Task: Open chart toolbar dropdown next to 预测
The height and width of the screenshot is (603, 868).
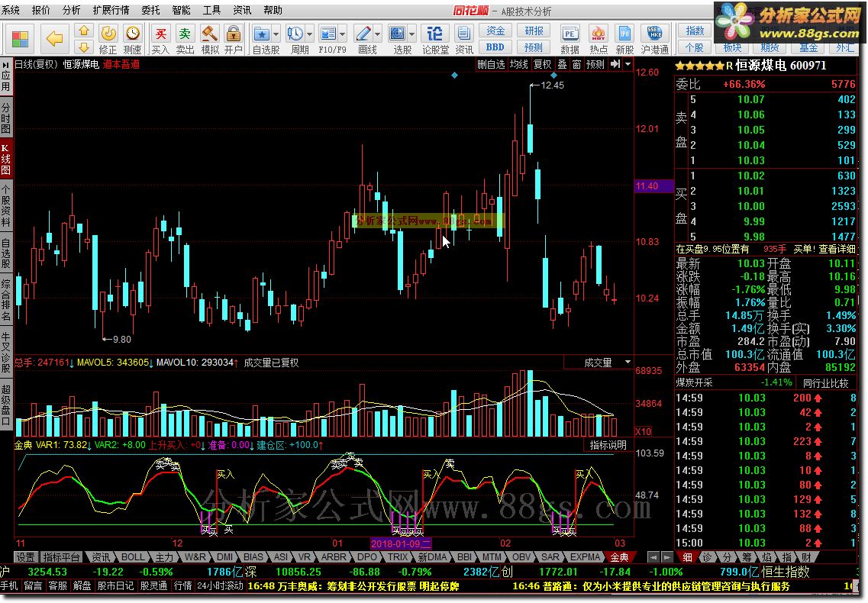Action: [x=628, y=64]
